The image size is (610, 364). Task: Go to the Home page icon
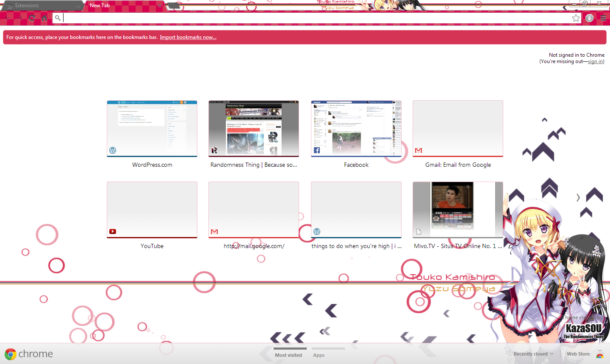44,18
